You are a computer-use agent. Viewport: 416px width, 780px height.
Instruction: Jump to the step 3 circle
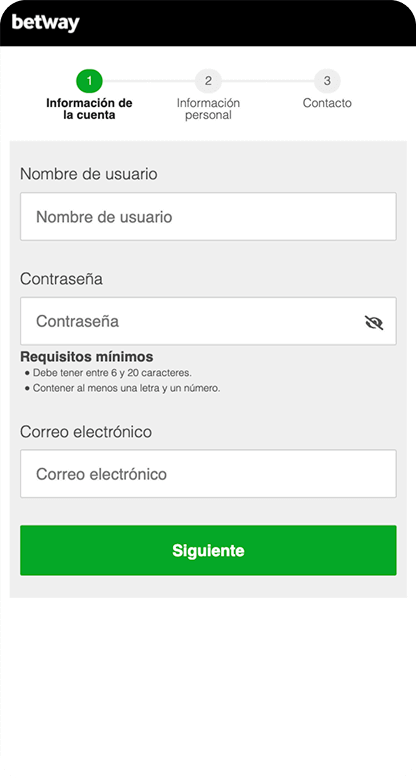pos(327,81)
